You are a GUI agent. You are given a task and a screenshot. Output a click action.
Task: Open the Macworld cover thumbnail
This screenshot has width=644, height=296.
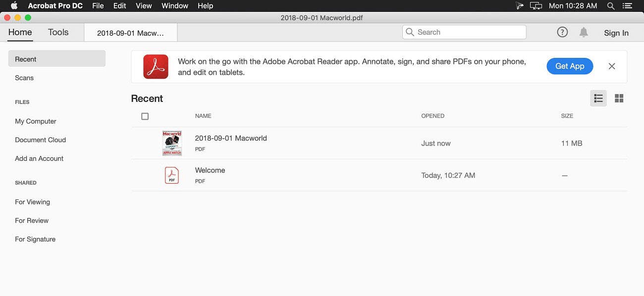click(172, 143)
